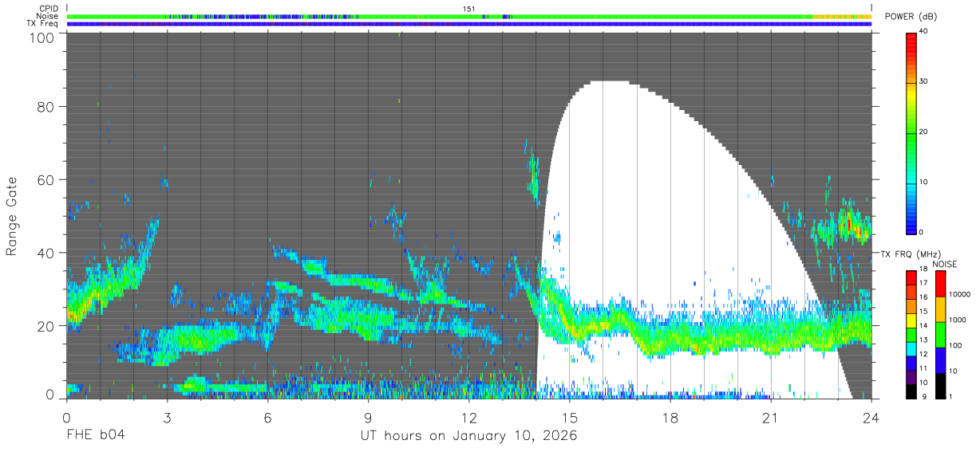Click the 3 tick on UT hours axis
Viewport: 980px width, 452px height.
pyautogui.click(x=167, y=417)
